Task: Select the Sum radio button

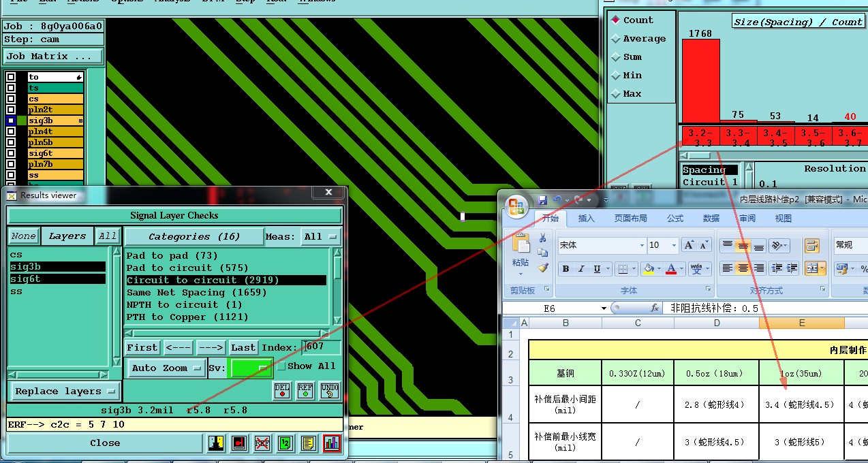Action: click(616, 57)
